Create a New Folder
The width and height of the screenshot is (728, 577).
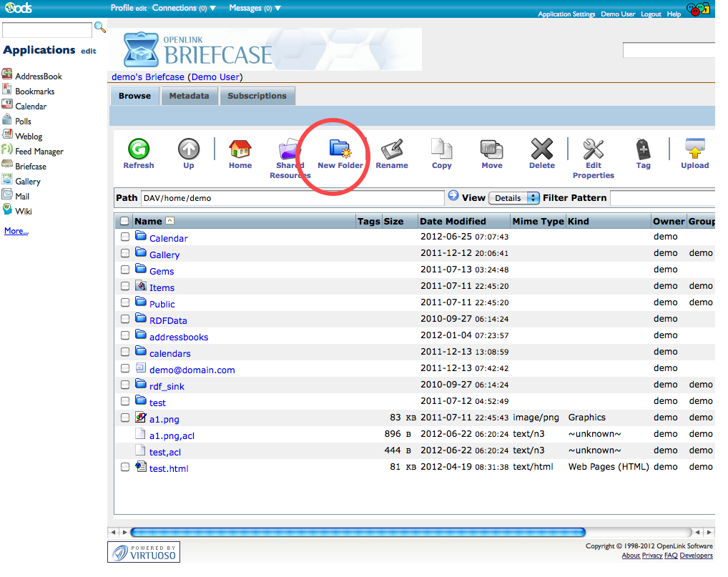tap(340, 149)
